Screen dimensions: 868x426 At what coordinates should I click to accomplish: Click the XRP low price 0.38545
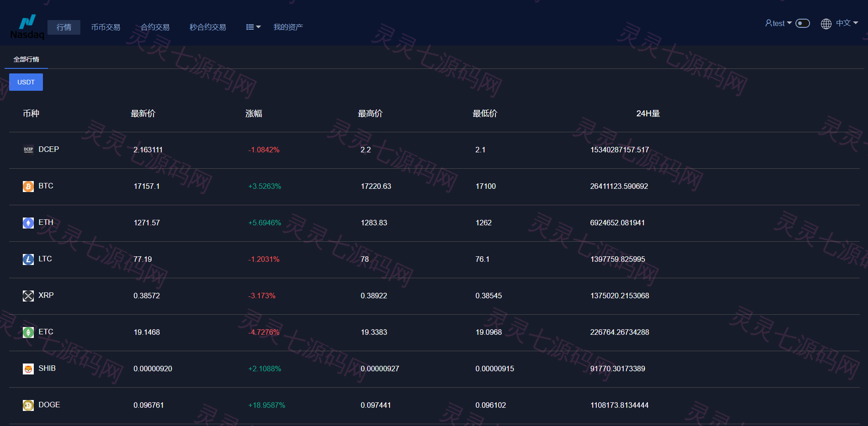(x=489, y=296)
